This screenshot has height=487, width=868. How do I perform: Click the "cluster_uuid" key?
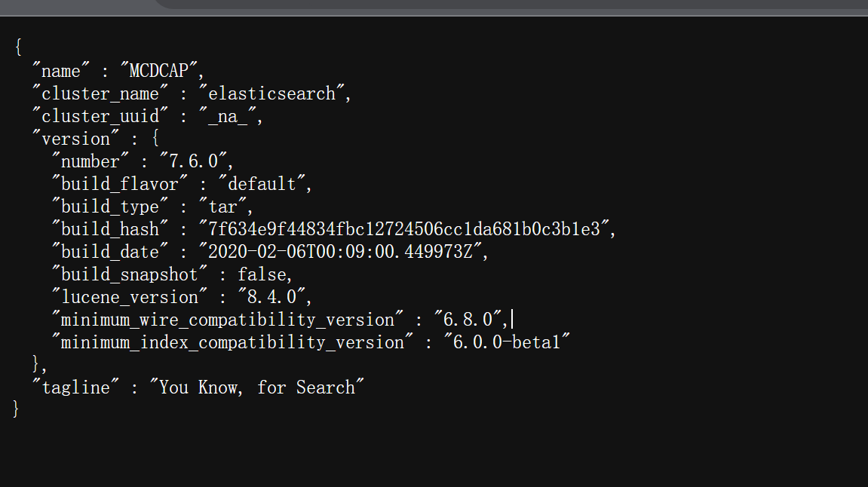click(100, 116)
